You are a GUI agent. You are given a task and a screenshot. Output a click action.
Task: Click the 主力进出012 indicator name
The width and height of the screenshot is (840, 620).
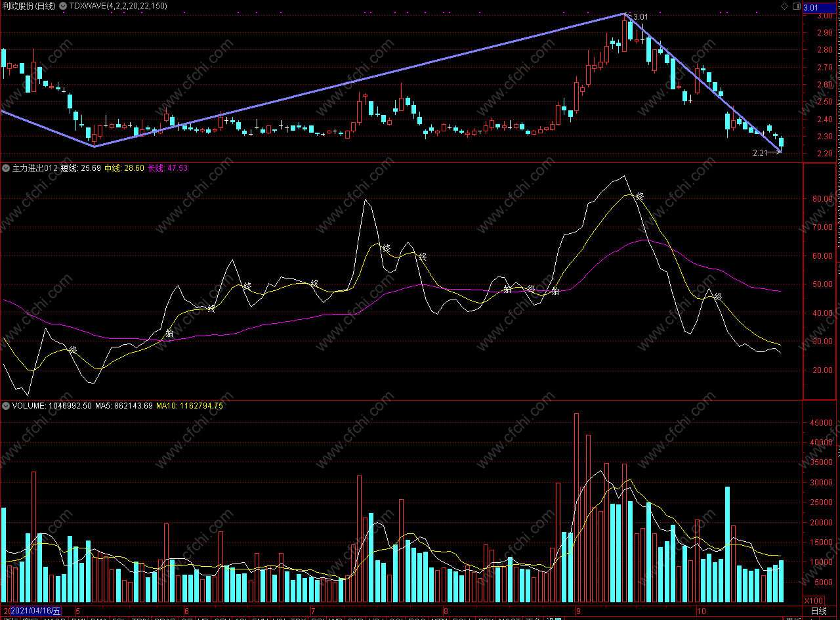[35, 168]
